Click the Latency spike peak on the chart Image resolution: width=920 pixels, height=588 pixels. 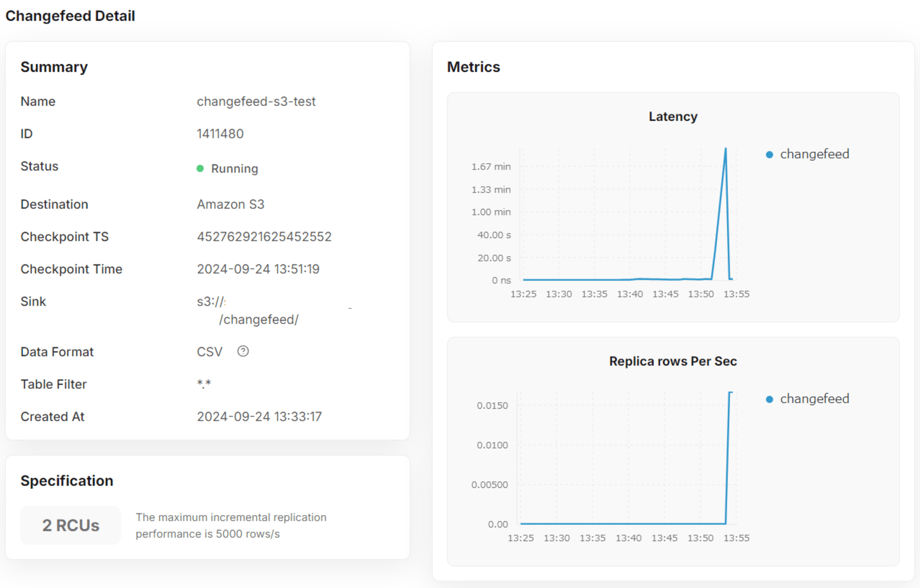[726, 149]
